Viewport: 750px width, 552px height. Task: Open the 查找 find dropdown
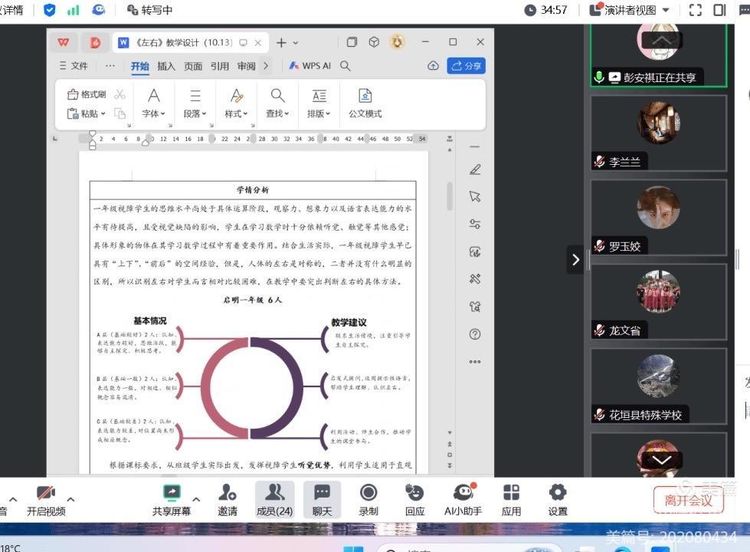tap(277, 103)
